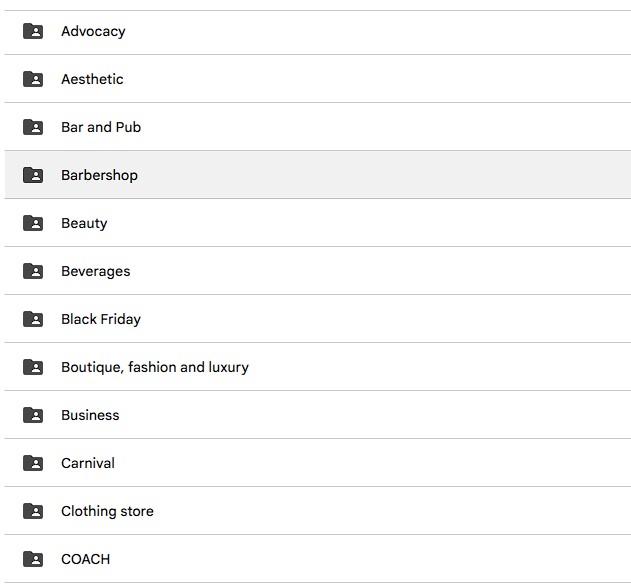Image resolution: width=631 pixels, height=587 pixels.
Task: Click the shared folder icon beside Advocacy
Action: [x=33, y=31]
